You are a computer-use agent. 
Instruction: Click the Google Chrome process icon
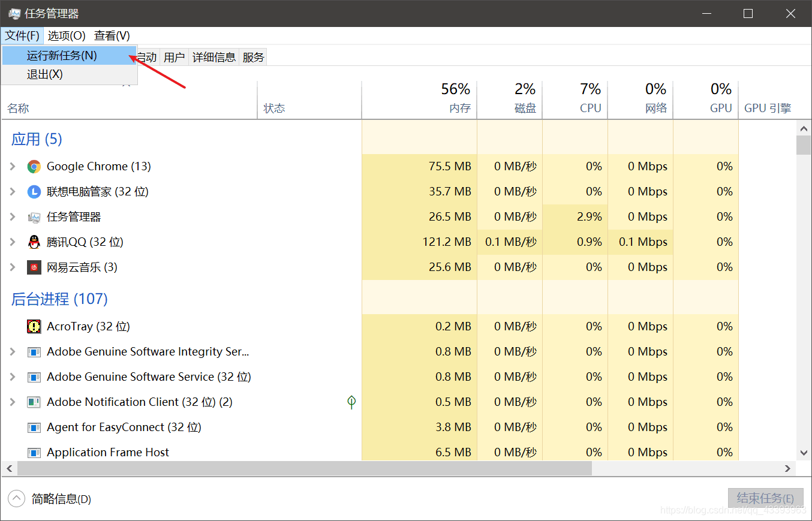tap(34, 167)
